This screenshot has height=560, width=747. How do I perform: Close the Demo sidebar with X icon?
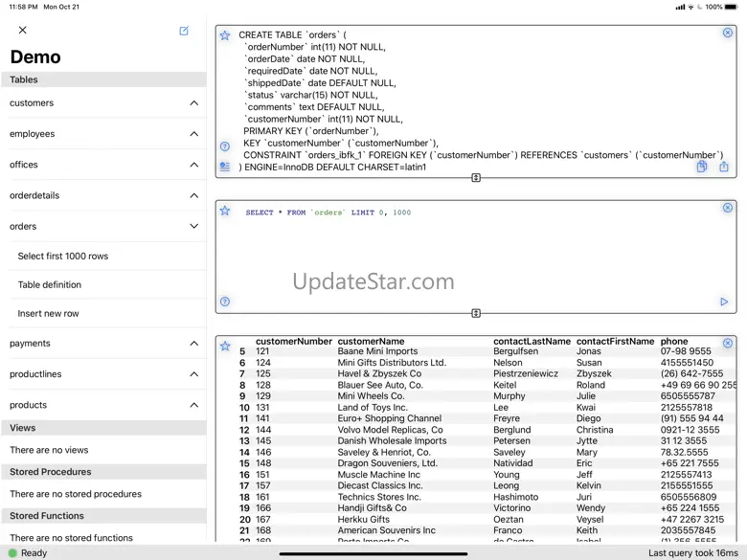click(x=22, y=30)
